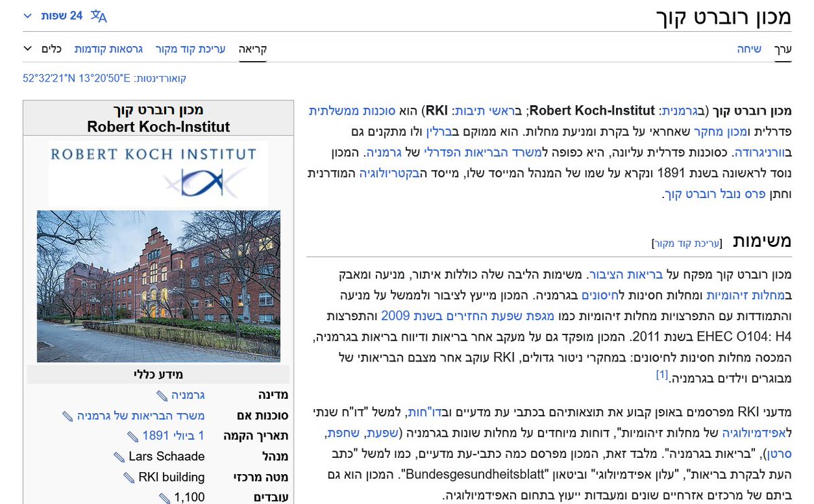814x504 pixels.
Task: Click the סוכנות אם row label
Action: (263, 415)
